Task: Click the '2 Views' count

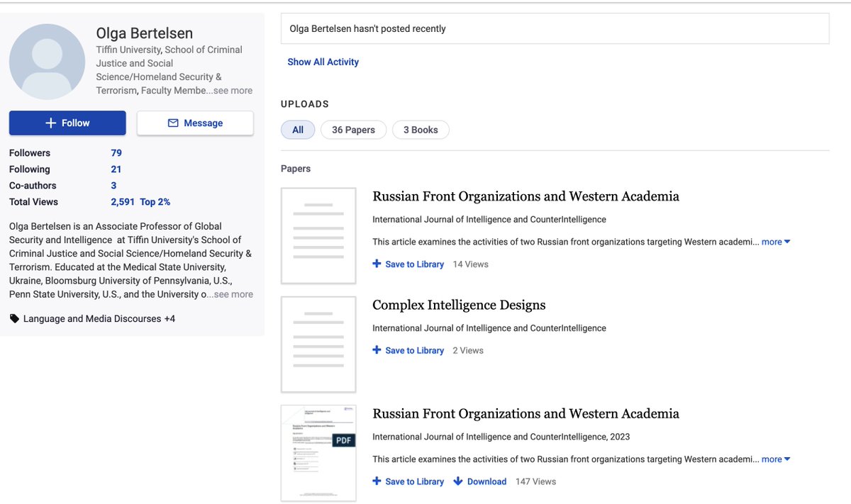Action: click(x=468, y=350)
